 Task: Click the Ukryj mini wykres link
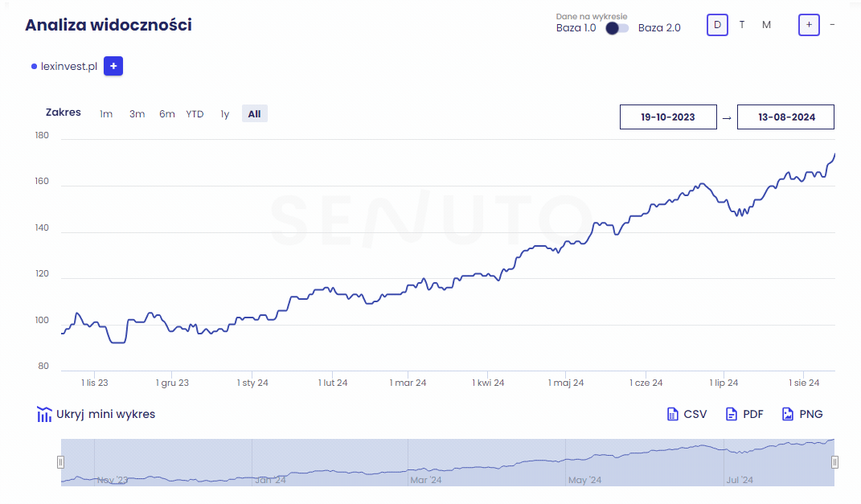(105, 415)
